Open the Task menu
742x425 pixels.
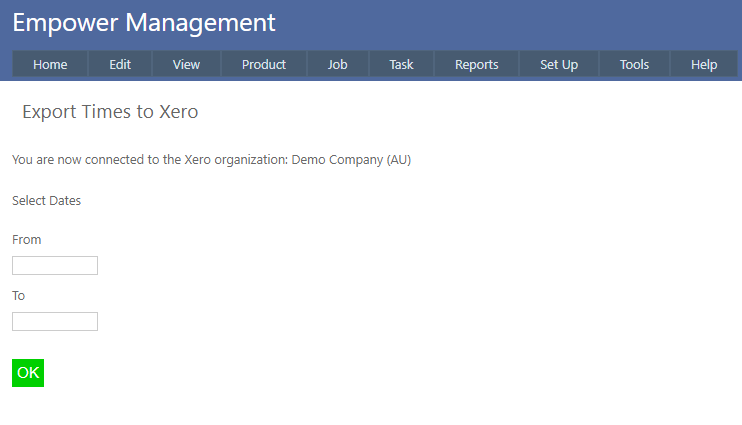pyautogui.click(x=401, y=64)
